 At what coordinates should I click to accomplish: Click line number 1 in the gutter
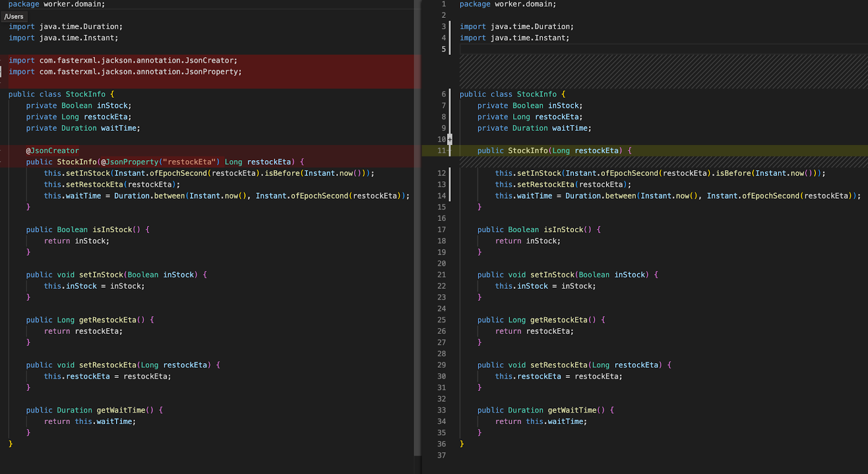(x=443, y=4)
